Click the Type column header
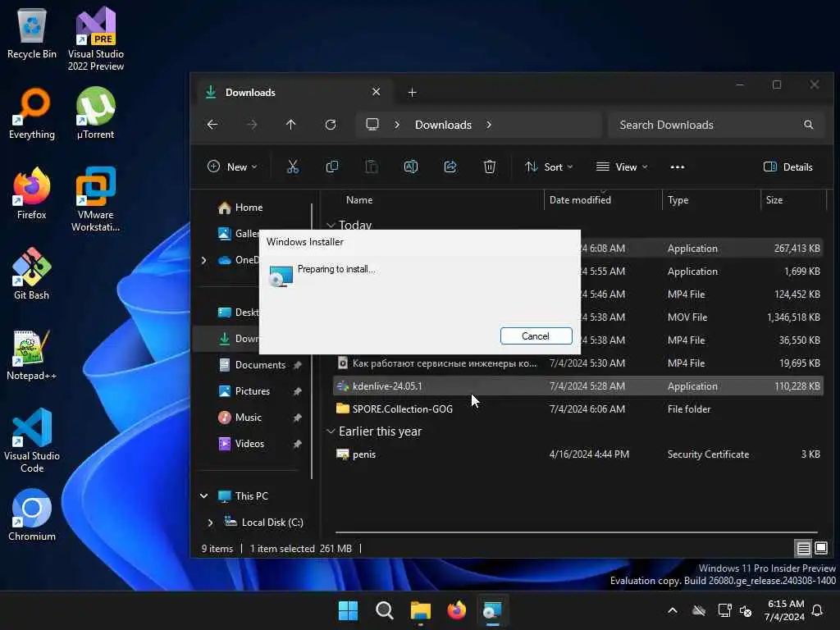Viewport: 840px width, 630px height. [678, 200]
